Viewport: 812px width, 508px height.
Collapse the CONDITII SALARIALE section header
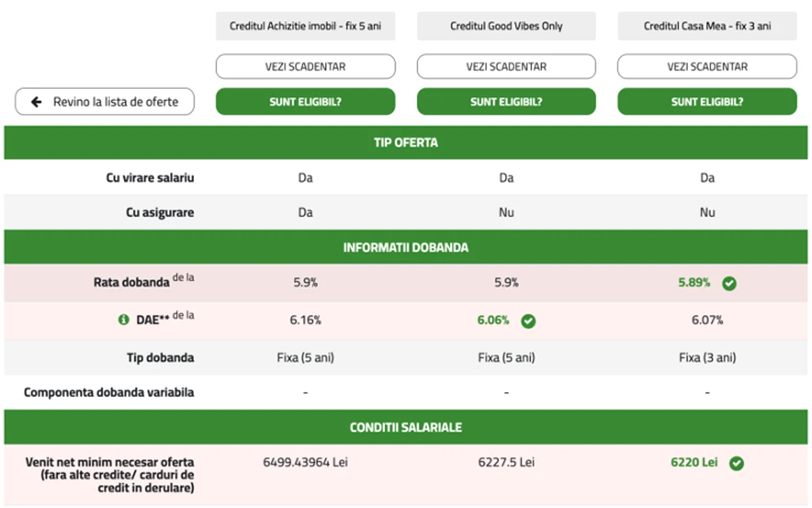(x=406, y=427)
